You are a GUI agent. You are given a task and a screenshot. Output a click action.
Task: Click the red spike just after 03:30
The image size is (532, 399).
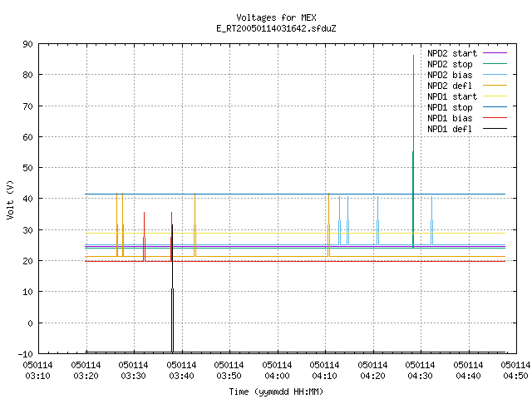144,238
